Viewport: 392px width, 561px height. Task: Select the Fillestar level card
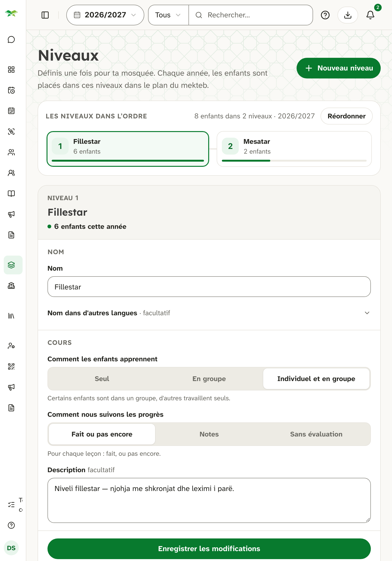[x=128, y=149]
